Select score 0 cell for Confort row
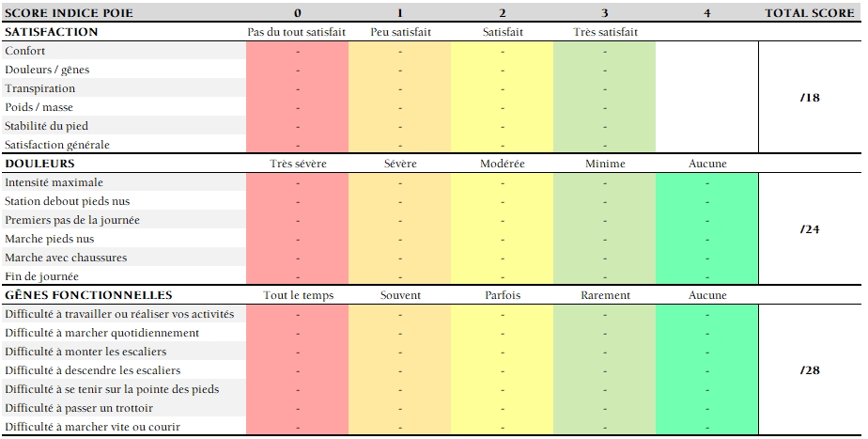 (x=297, y=51)
